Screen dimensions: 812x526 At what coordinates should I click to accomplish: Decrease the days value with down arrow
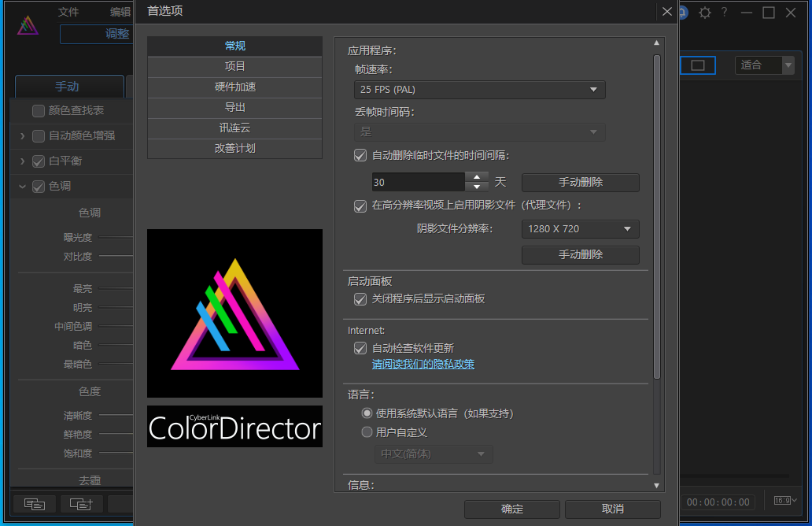click(x=477, y=187)
